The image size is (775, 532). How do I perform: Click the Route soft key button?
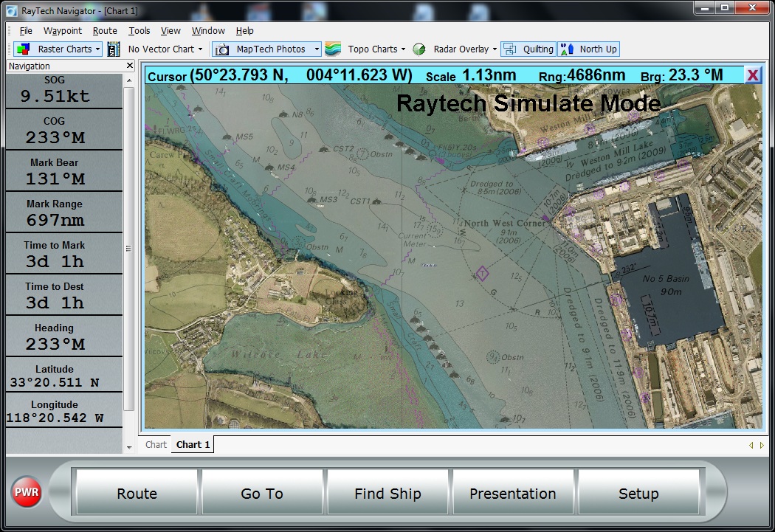pos(137,492)
